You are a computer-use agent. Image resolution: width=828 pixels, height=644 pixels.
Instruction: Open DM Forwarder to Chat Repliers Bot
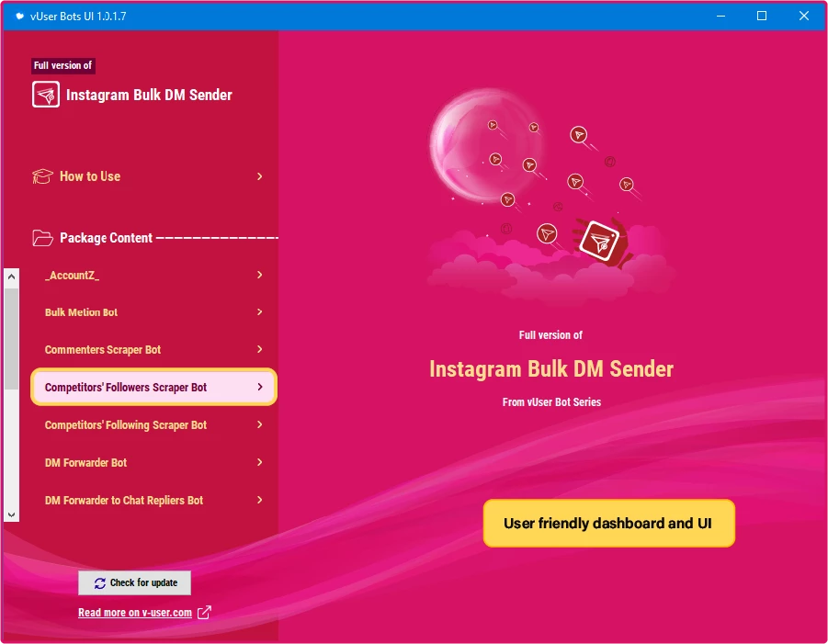tap(153, 500)
